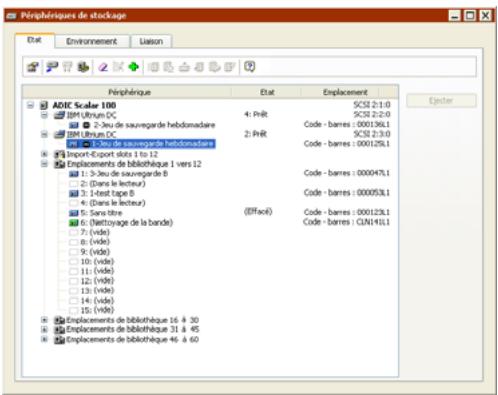Click the empty slot icon of 7: (vide)

coord(74,232)
